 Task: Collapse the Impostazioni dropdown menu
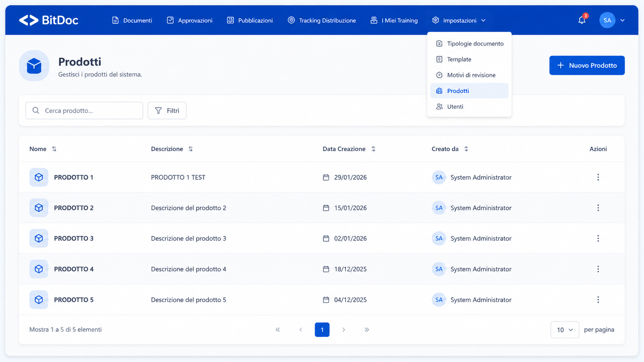459,20
